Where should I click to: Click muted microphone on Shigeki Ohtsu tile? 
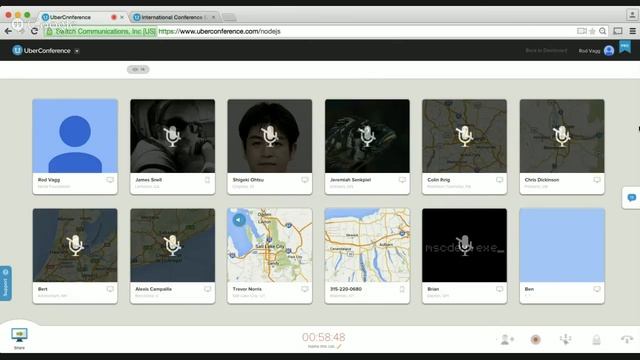click(x=270, y=136)
